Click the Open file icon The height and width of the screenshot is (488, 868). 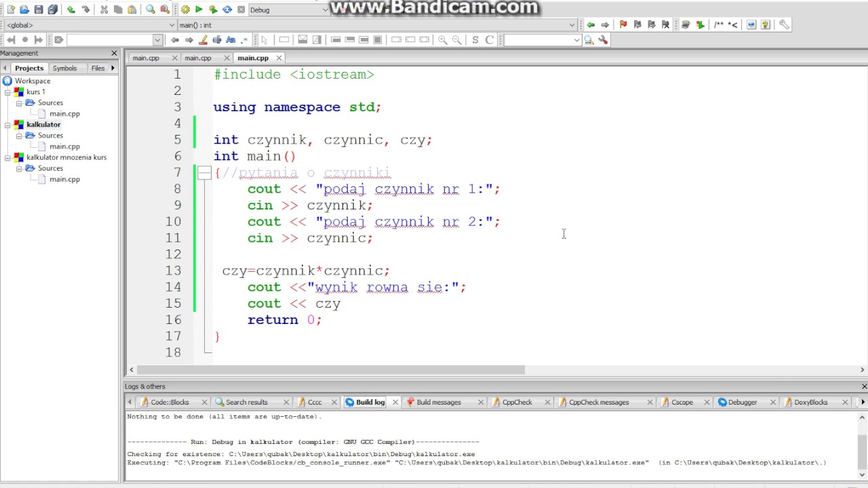coord(24,9)
